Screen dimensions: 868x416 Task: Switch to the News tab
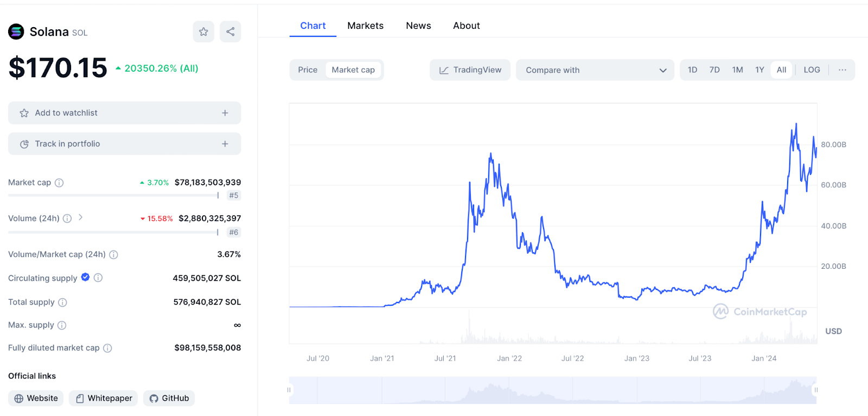418,26
